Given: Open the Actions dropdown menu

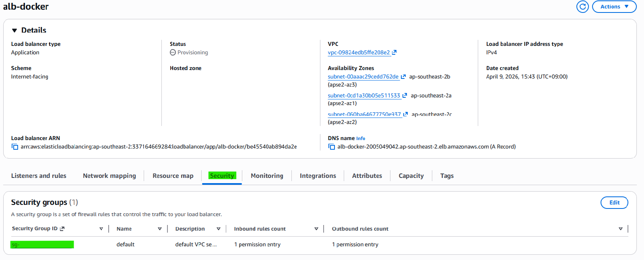Looking at the screenshot, I should 614,6.
